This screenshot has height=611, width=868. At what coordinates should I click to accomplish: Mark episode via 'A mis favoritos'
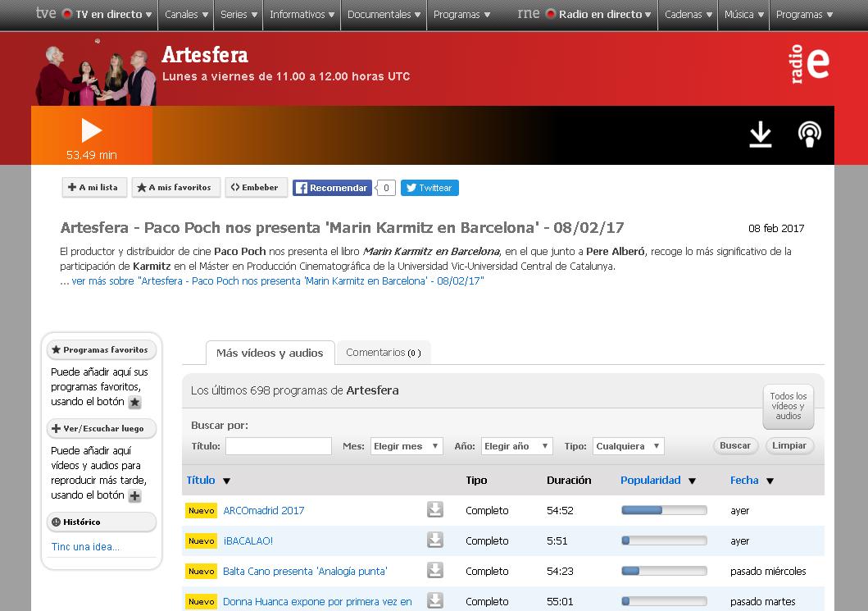(x=175, y=188)
